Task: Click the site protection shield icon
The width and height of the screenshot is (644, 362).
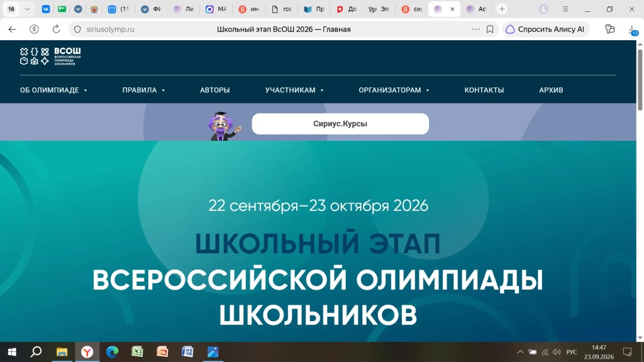Action: pos(77,29)
